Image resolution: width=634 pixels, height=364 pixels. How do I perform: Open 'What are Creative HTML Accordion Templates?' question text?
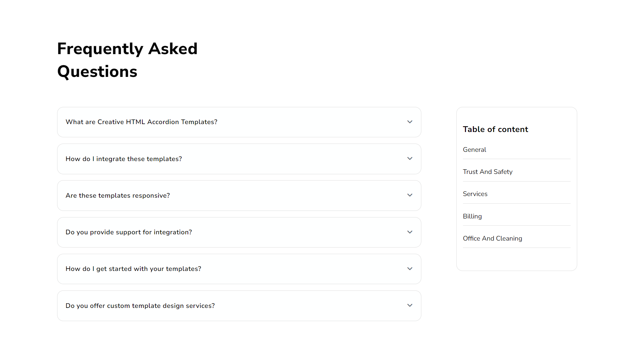pyautogui.click(x=141, y=122)
